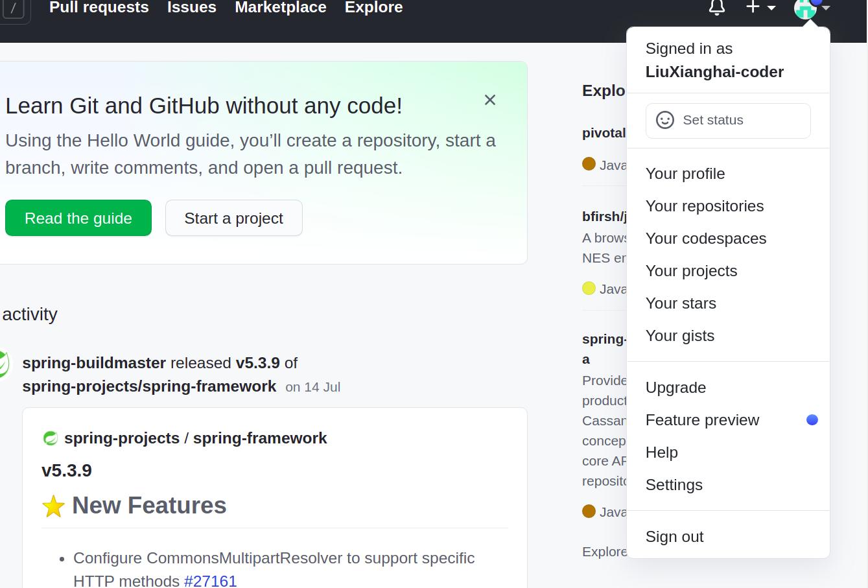The width and height of the screenshot is (868, 588).
Task: Open Your projects
Action: coord(728,271)
